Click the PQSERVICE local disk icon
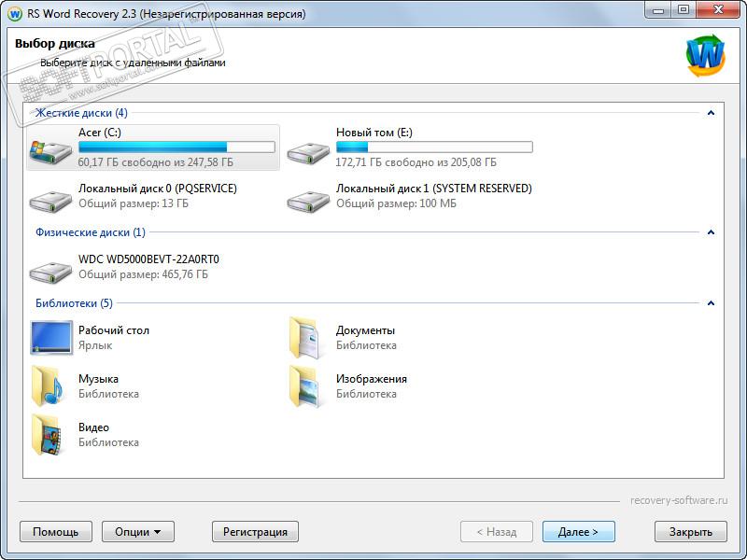 coord(50,201)
